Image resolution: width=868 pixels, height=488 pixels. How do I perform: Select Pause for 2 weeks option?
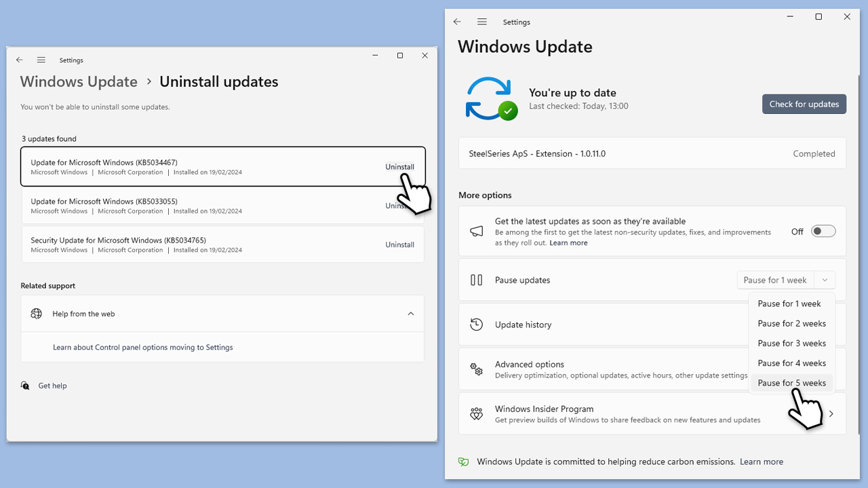791,323
